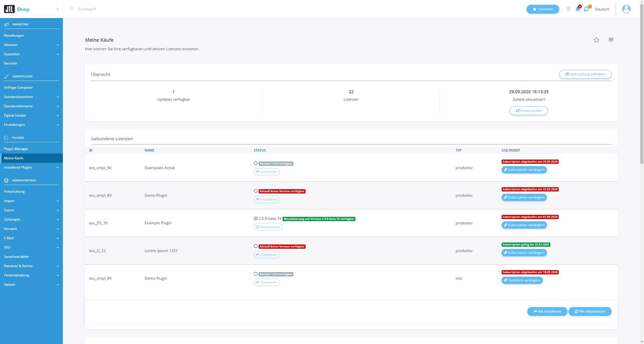644x344 pixels.
Task: Expand the Import submenu
Action: pos(32,201)
